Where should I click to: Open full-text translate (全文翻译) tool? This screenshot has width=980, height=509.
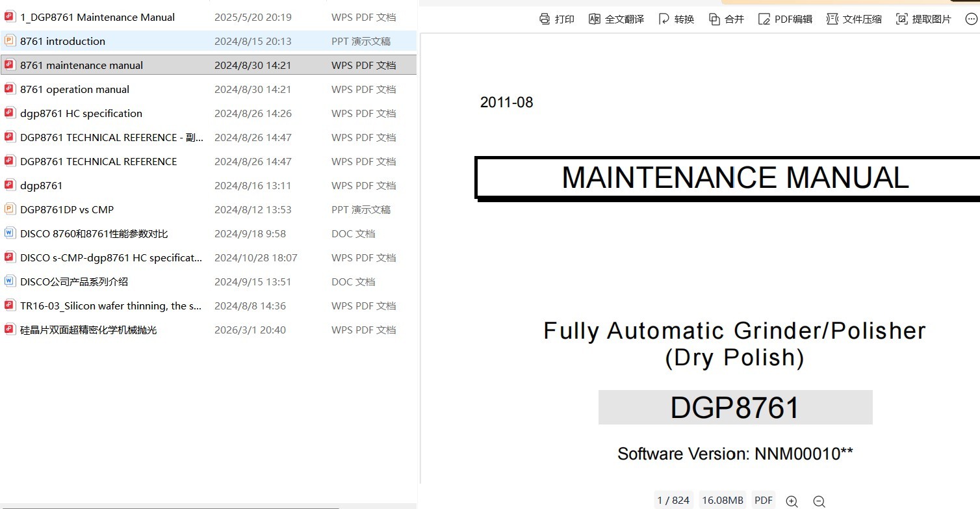point(616,19)
